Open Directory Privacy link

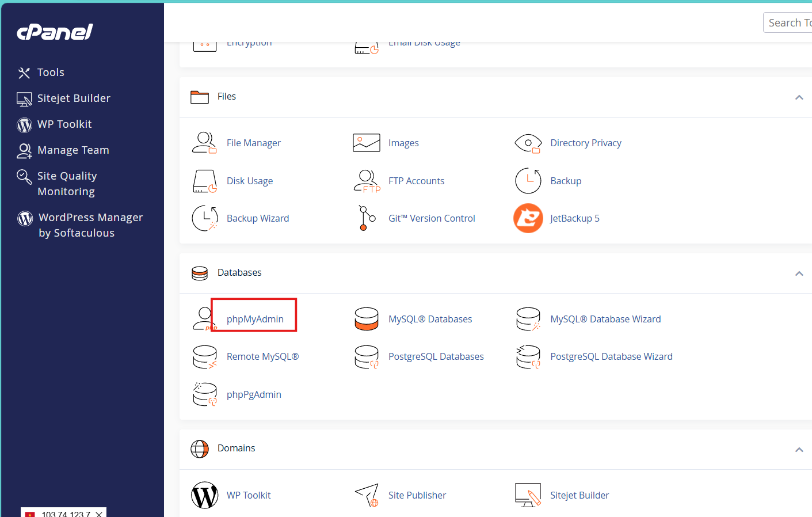tap(586, 143)
